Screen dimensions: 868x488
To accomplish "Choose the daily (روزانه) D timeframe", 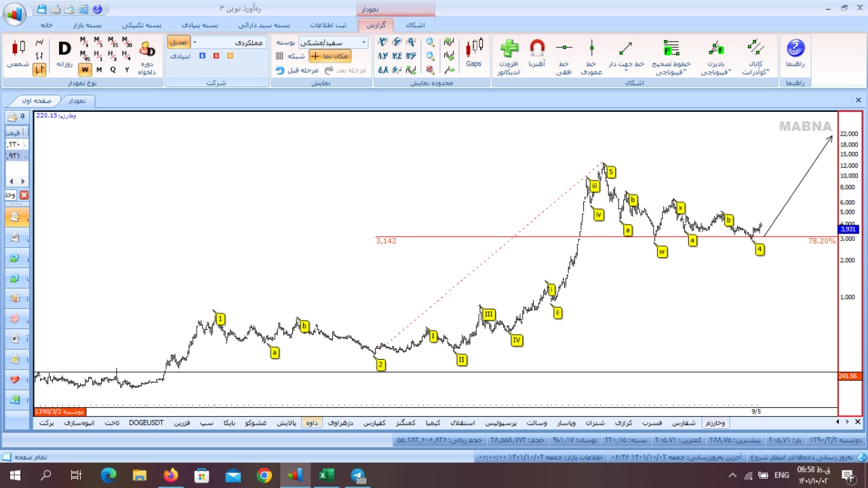I will point(64,53).
